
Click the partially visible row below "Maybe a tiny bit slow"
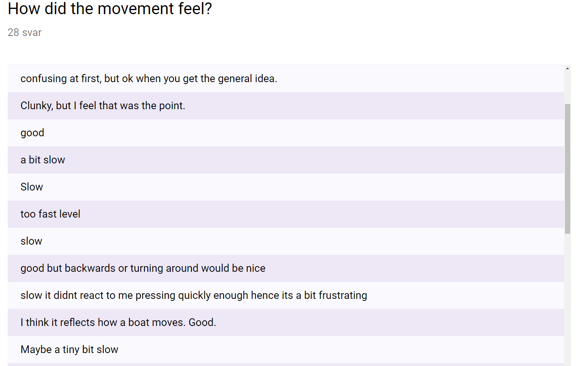(x=283, y=364)
